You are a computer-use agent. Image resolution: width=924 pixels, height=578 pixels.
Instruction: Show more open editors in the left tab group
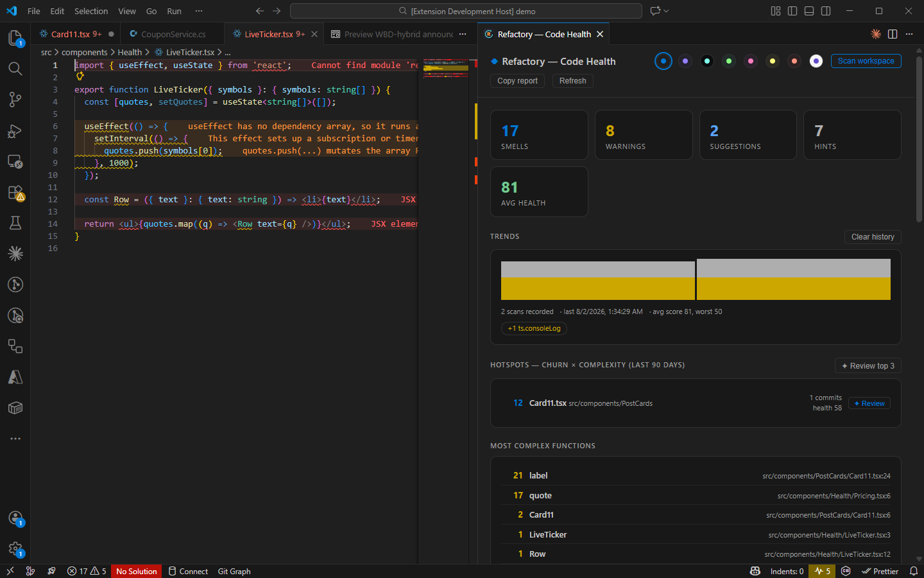coord(463,34)
